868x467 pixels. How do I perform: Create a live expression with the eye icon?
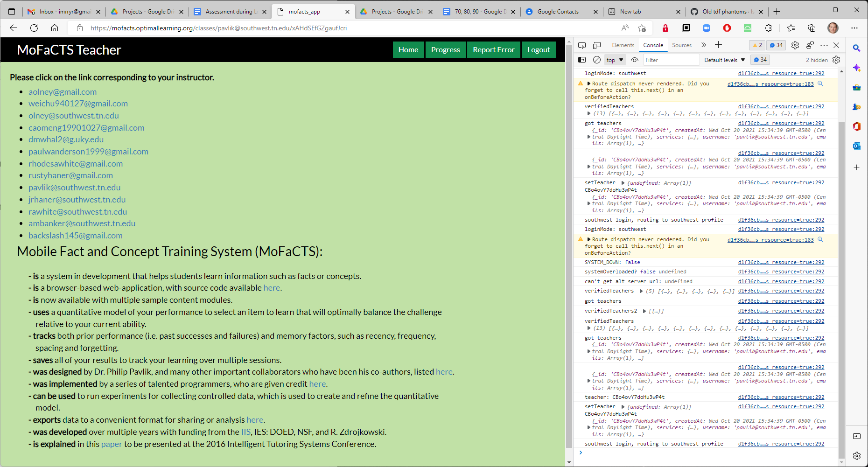point(634,59)
